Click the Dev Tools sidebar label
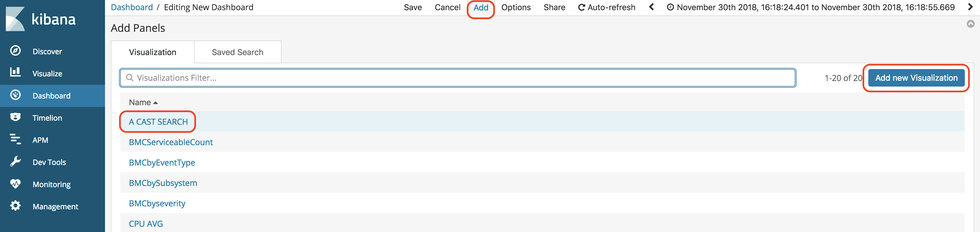Viewport: 980px width, 232px height. [50, 162]
